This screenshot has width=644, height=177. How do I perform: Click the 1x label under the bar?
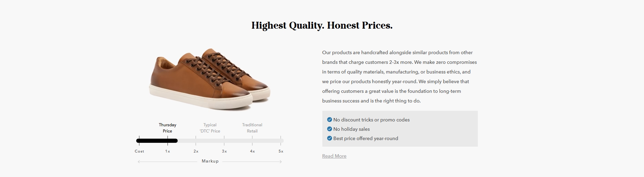coord(168,151)
